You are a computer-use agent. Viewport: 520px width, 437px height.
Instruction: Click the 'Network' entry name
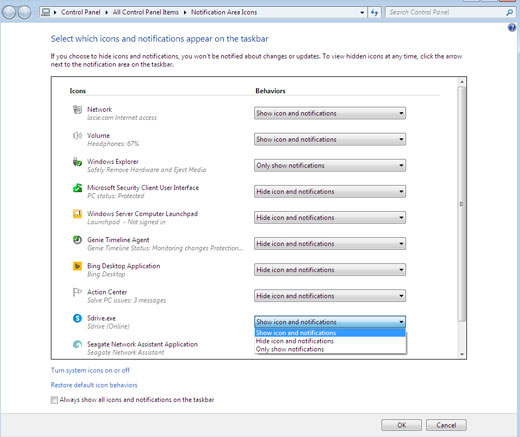point(100,109)
